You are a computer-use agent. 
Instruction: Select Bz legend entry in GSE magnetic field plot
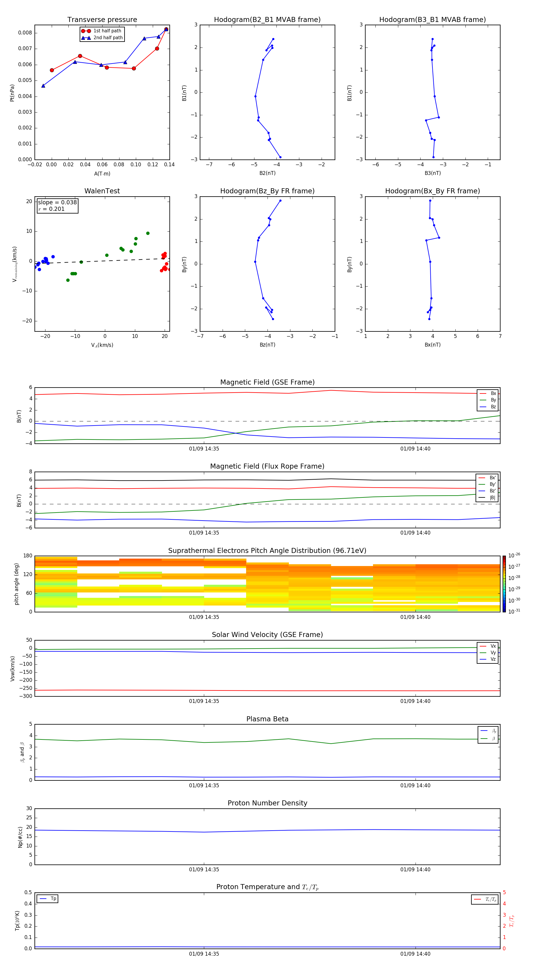pos(488,407)
